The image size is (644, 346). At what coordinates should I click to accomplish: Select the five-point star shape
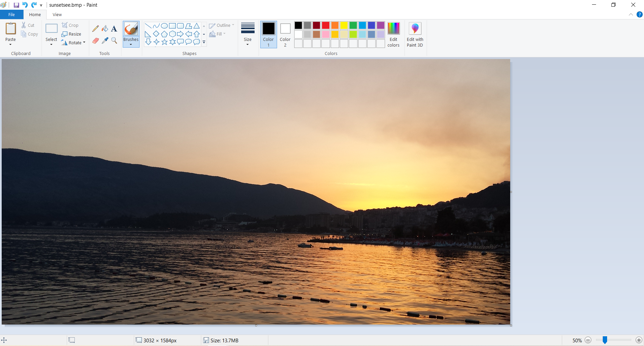(x=164, y=42)
